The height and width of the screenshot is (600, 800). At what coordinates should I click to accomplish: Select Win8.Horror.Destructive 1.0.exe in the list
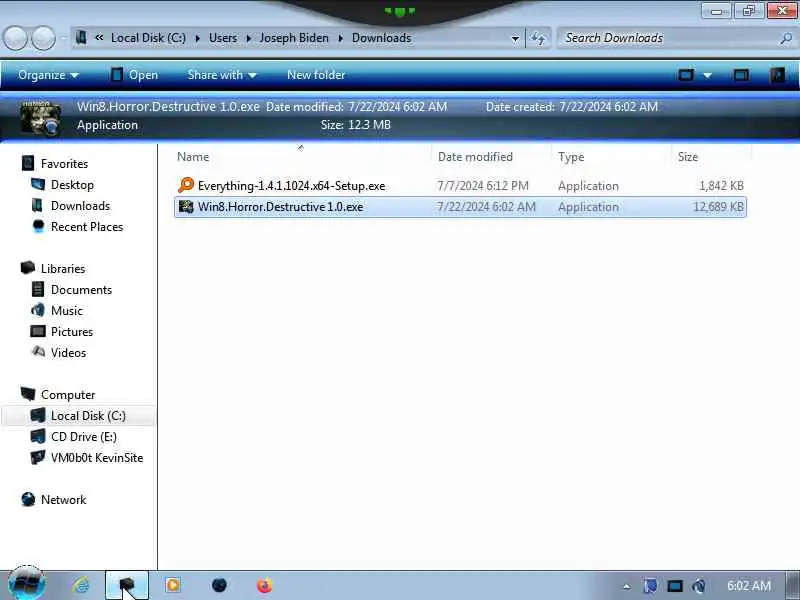[460, 207]
